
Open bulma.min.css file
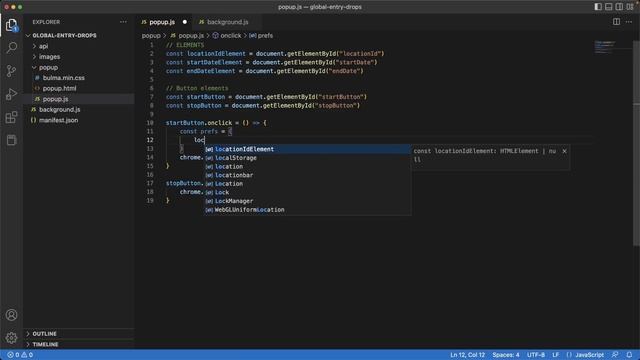tap(64, 78)
